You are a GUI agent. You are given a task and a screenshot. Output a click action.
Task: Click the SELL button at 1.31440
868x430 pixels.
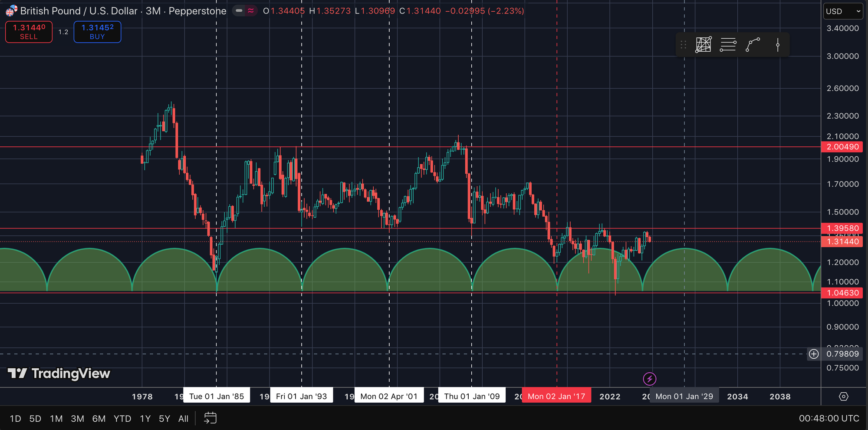[x=29, y=32]
